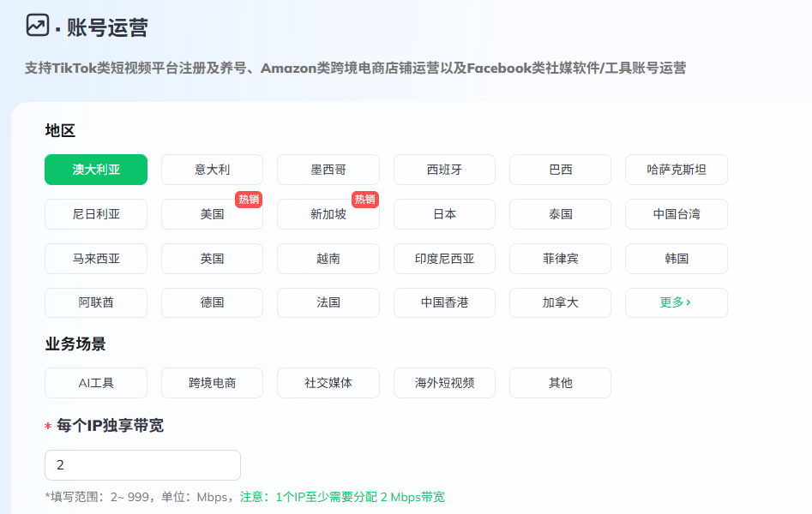The width and height of the screenshot is (812, 514).
Task: Select the AI工具 business scenario
Action: (96, 383)
